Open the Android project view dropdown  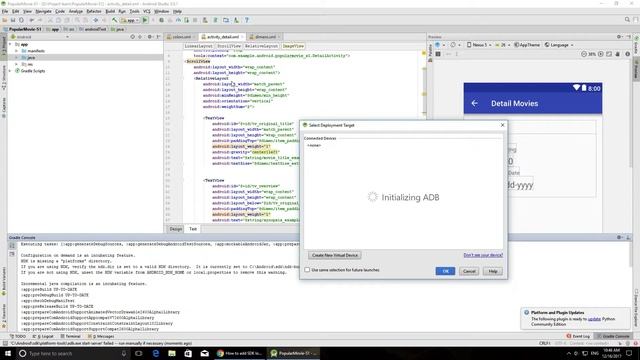pos(40,37)
